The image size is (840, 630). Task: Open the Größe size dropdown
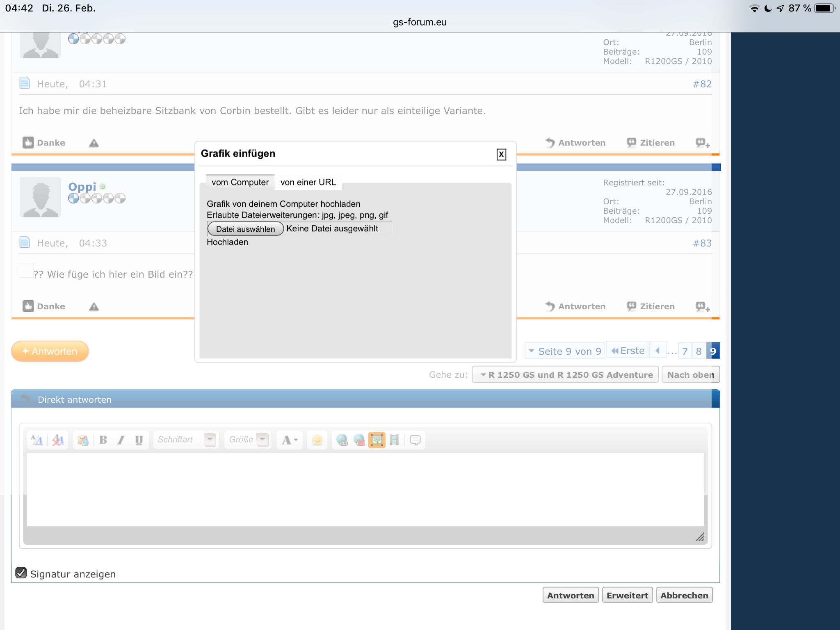coord(248,440)
